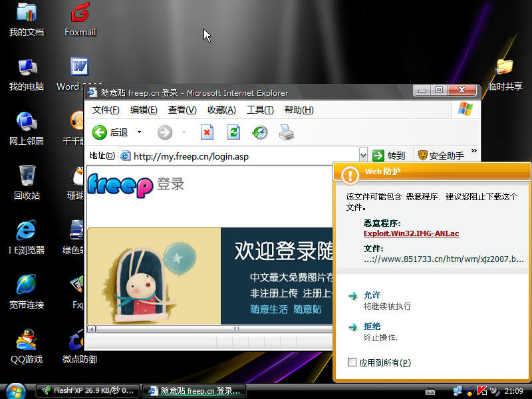Minimize the Internet Explorer window
The width and height of the screenshot is (532, 399).
click(422, 90)
